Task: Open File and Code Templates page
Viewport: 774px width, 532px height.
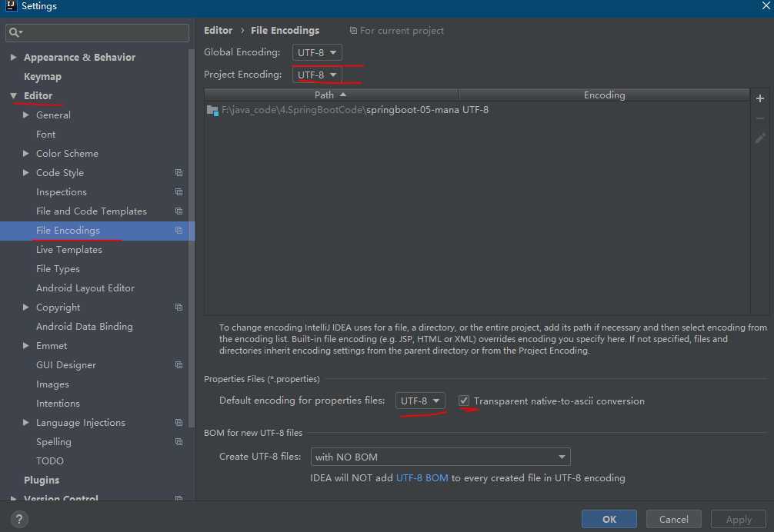Action: coord(92,211)
